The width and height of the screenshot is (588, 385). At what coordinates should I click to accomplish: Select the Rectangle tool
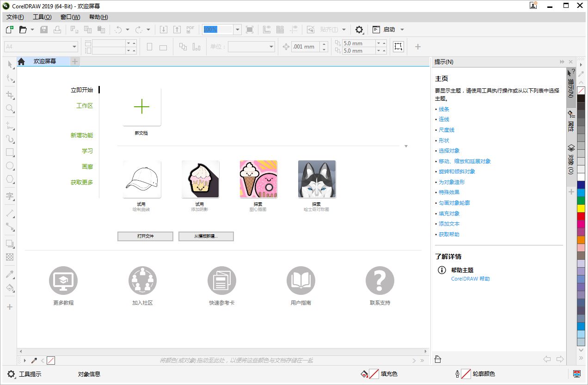[x=10, y=153]
